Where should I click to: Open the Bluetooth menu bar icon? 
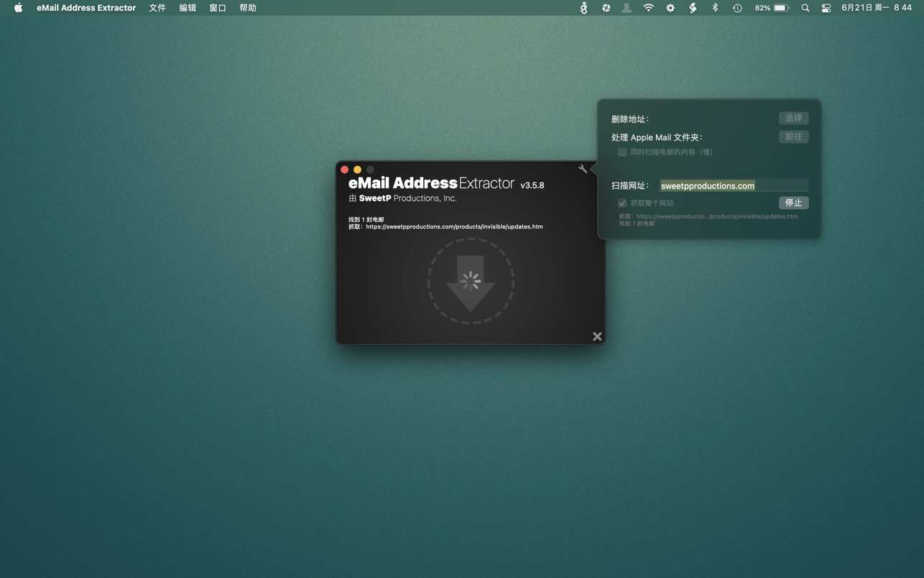coord(715,8)
